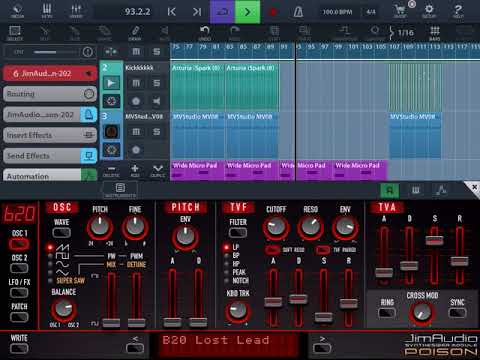
Task: Toggle the Bars grid display icon
Action: click(x=435, y=33)
